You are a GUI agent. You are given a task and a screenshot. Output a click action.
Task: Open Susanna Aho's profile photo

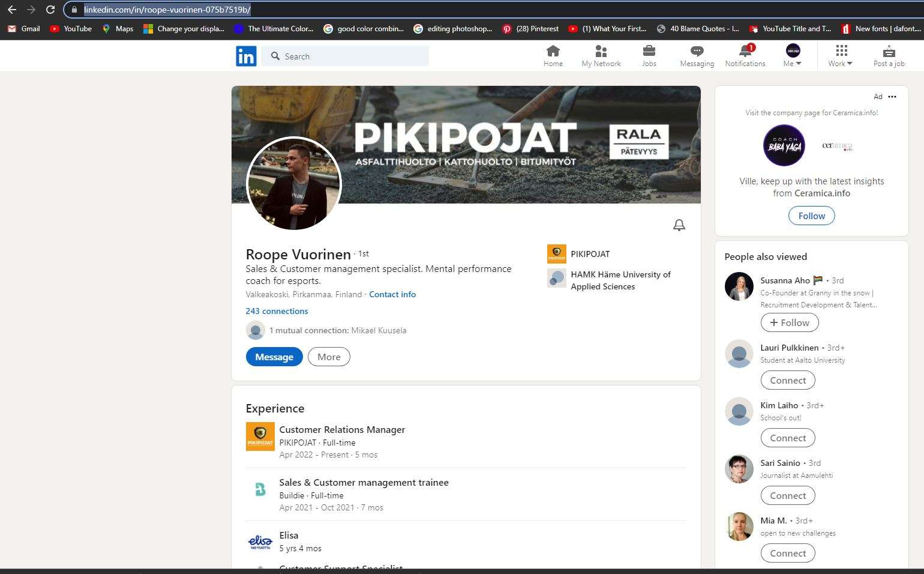(x=739, y=286)
